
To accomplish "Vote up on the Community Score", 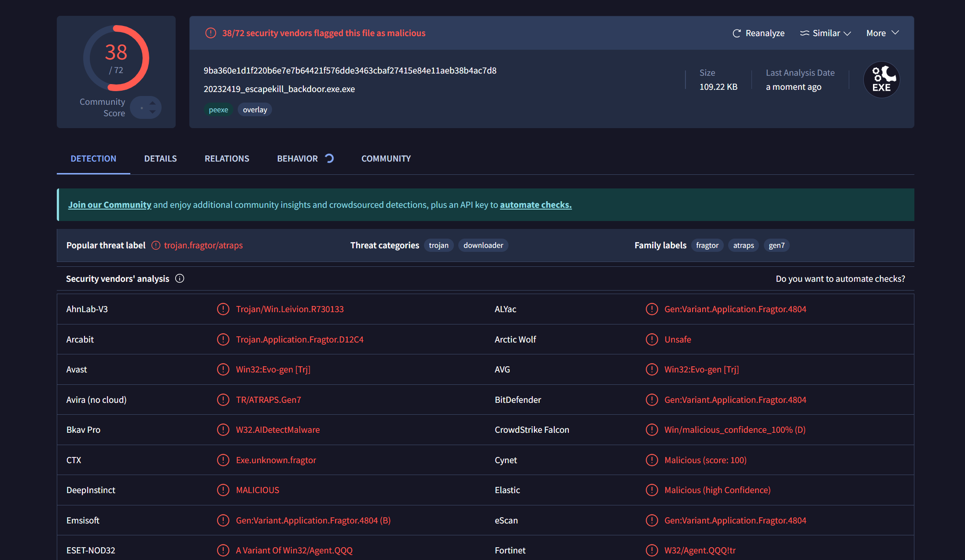I will (152, 103).
